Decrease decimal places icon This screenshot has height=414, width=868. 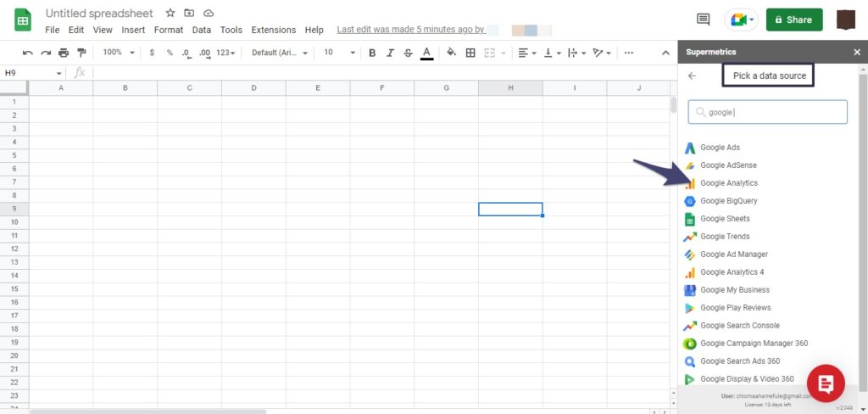[x=186, y=53]
